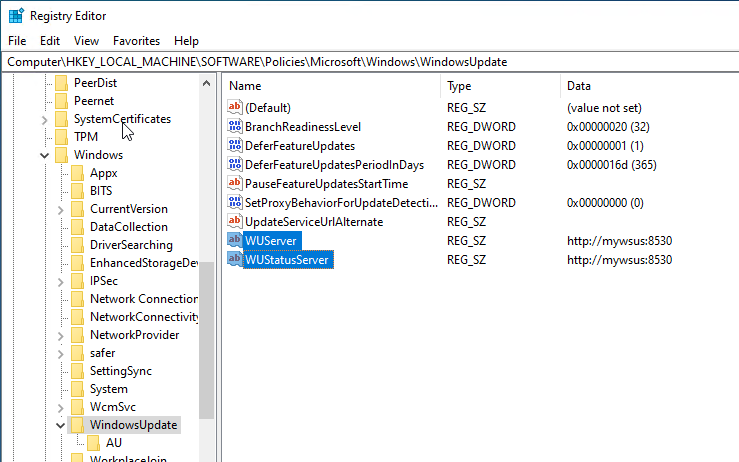Select the UpdateServiceUrlAlternate value name
This screenshot has width=739, height=462.
[x=314, y=222]
